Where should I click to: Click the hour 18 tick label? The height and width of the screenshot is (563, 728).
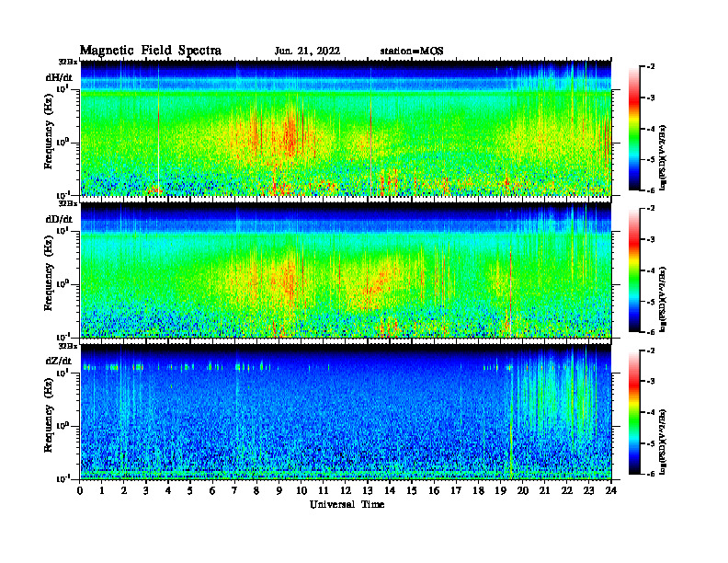click(478, 490)
